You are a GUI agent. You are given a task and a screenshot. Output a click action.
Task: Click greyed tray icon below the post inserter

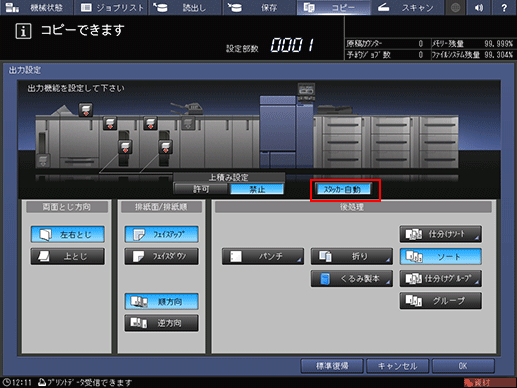click(x=188, y=123)
